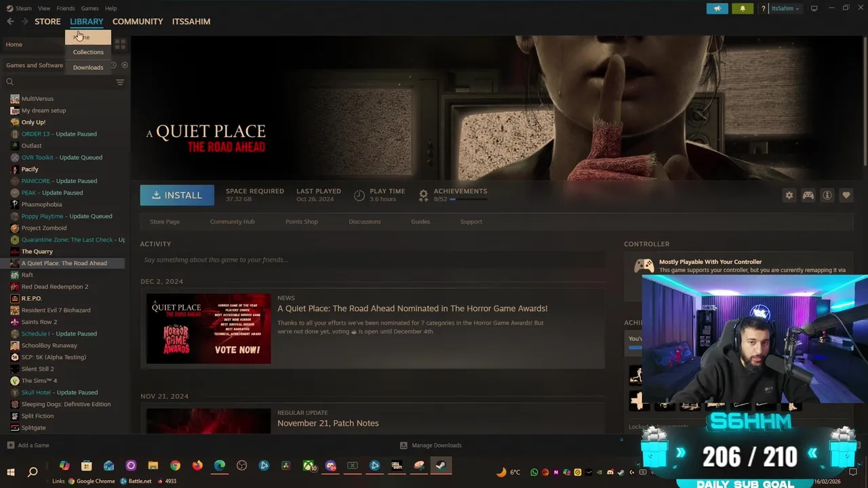Image resolution: width=868 pixels, height=488 pixels.
Task: Select Collections in Library dropdown
Action: [88, 52]
